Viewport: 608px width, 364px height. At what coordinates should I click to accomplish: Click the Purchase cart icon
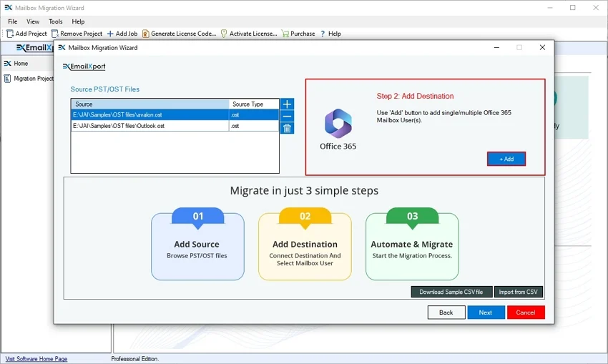pyautogui.click(x=285, y=34)
